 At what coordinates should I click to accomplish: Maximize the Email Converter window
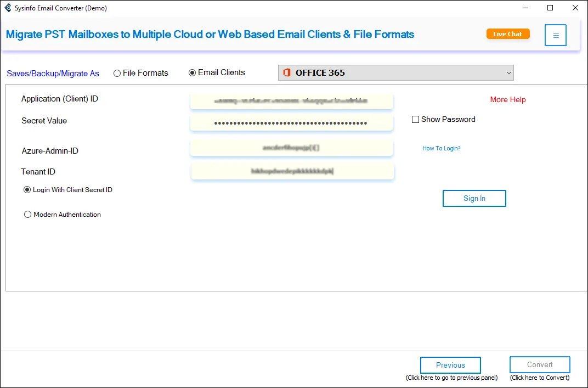[550, 8]
